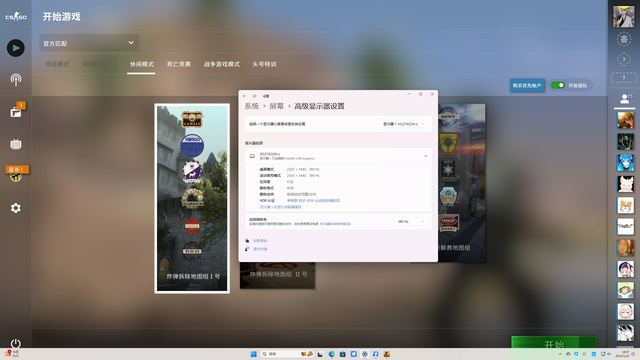Switch to the 头号特训 tab
This screenshot has height=360, width=640.
coord(264,64)
